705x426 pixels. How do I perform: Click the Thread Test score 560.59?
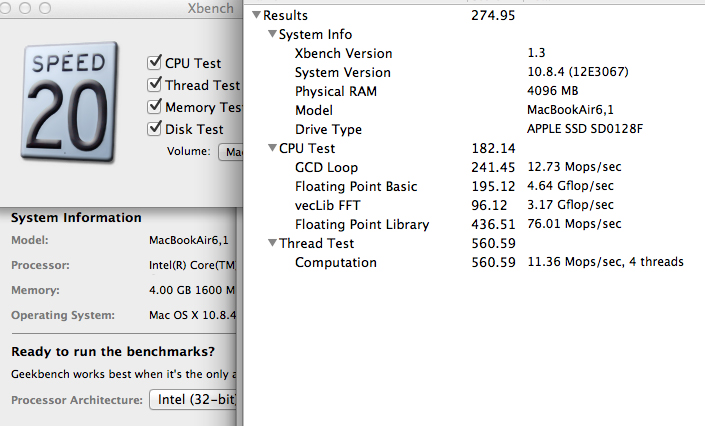point(493,243)
